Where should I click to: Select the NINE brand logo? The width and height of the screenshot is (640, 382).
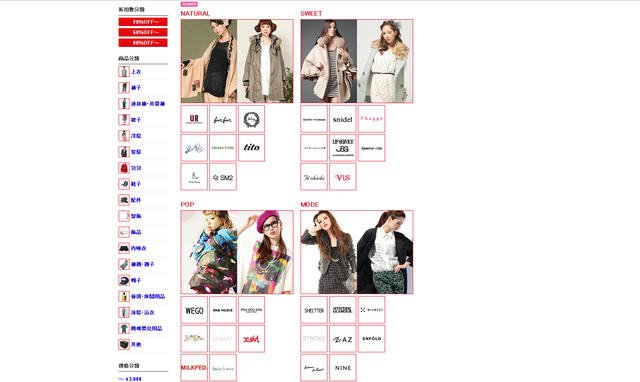click(342, 368)
